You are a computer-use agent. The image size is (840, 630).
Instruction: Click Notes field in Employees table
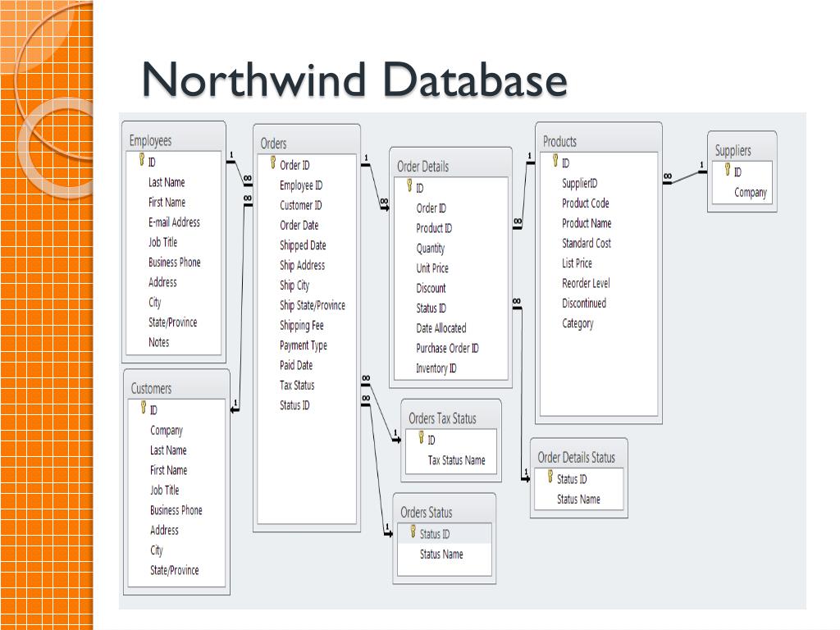tap(158, 342)
